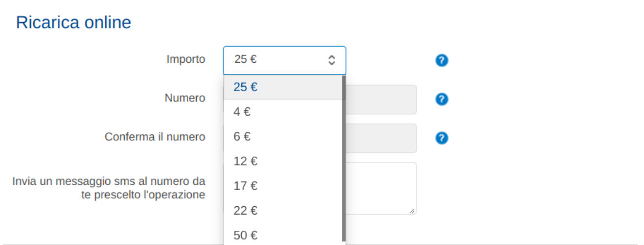This screenshot has height=245, width=644.
Task: Click inside the sms message textarea
Action: 381,189
